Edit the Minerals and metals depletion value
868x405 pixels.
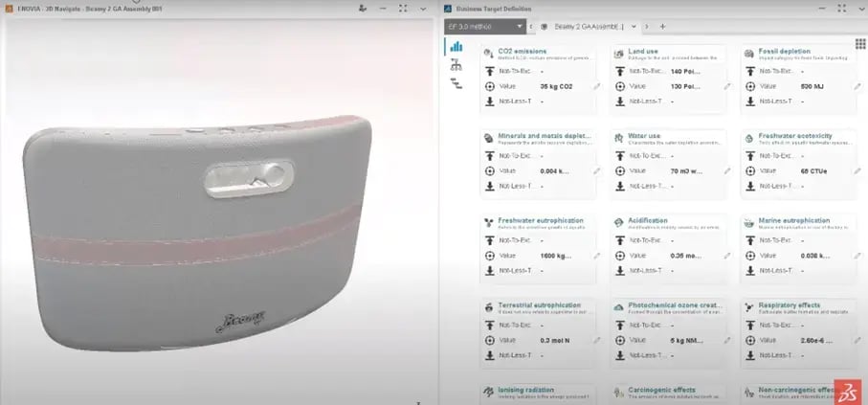tap(597, 171)
